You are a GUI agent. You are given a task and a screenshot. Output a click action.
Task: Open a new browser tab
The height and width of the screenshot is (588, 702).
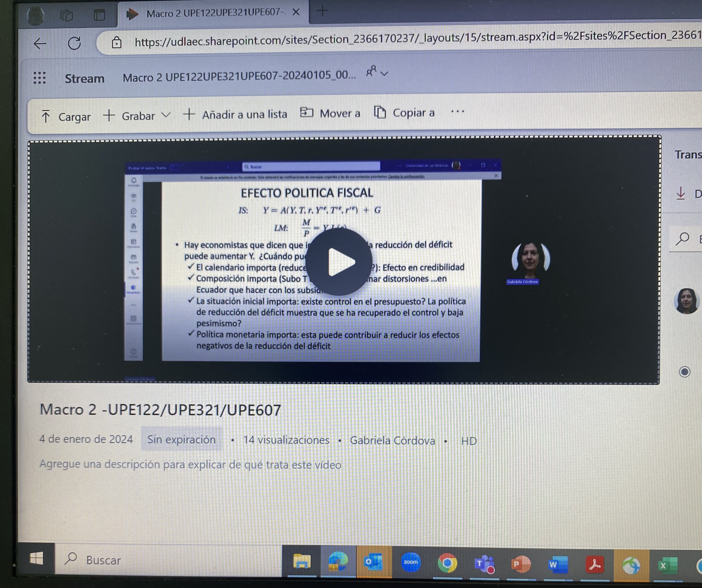pos(323,11)
